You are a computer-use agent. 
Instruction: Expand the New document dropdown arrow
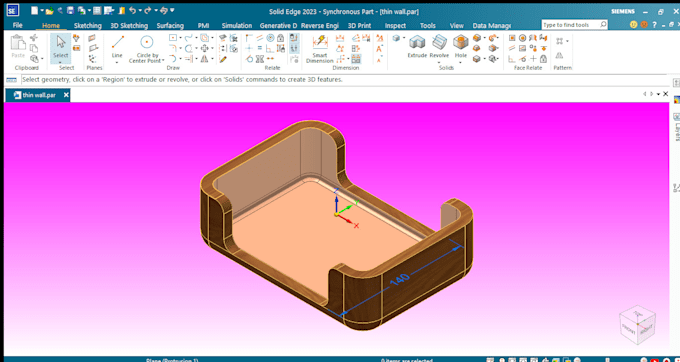click(x=42, y=10)
